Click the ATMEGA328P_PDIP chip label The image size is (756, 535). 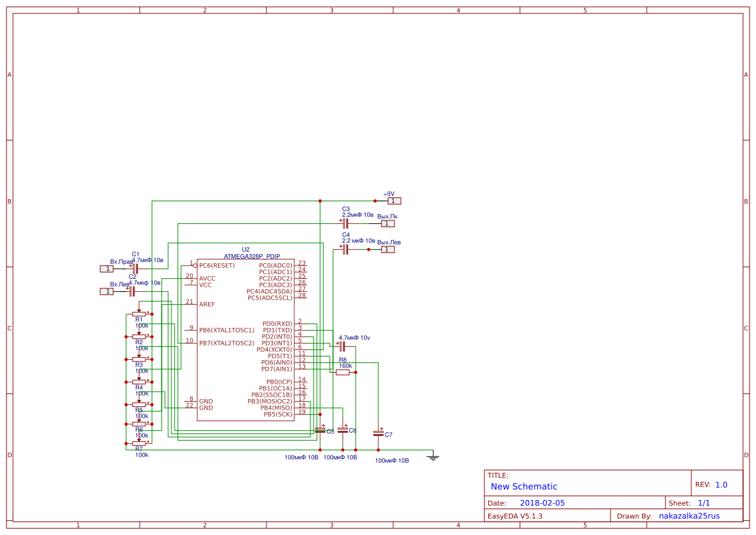[252, 256]
